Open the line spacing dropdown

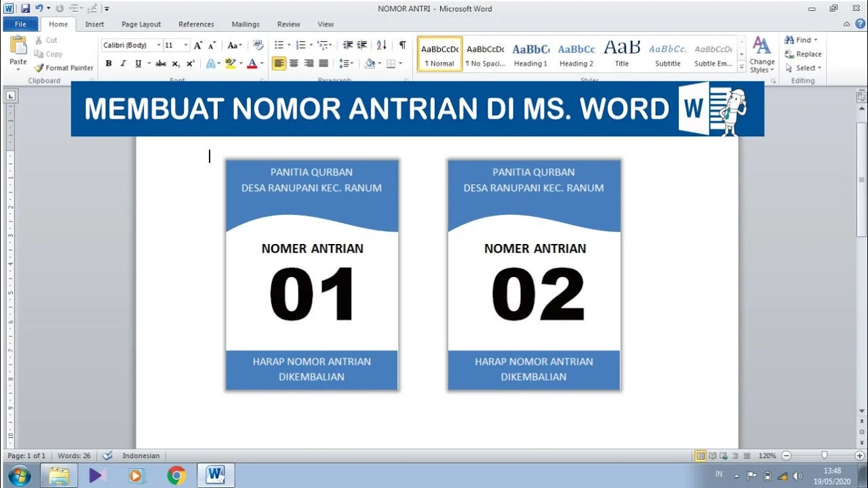pos(347,64)
